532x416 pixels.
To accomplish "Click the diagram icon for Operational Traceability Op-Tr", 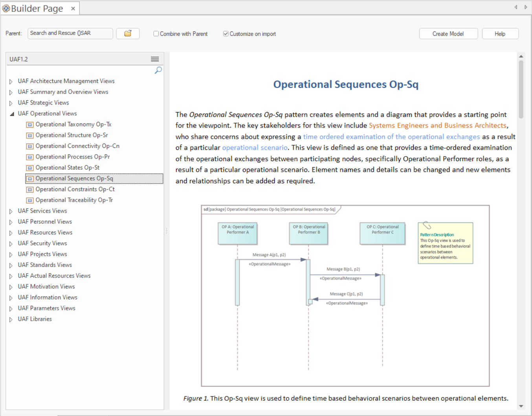I will 30,200.
